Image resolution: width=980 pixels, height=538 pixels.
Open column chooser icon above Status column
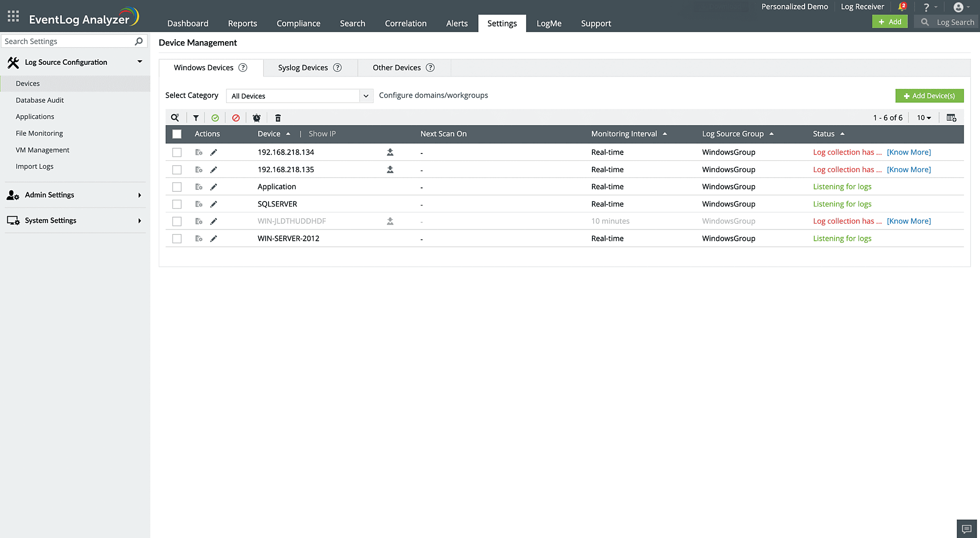[x=951, y=118]
